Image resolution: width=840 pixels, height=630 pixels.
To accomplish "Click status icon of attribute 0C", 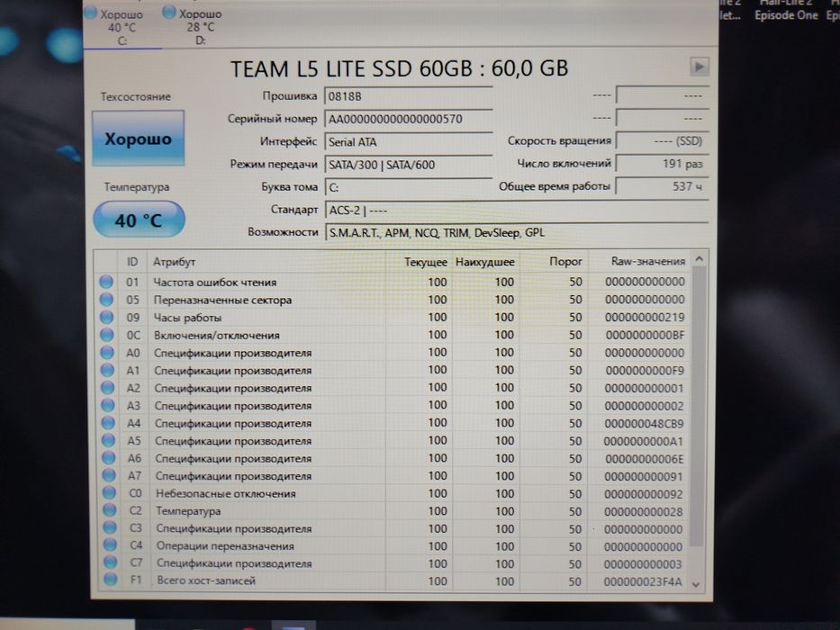I will (106, 335).
